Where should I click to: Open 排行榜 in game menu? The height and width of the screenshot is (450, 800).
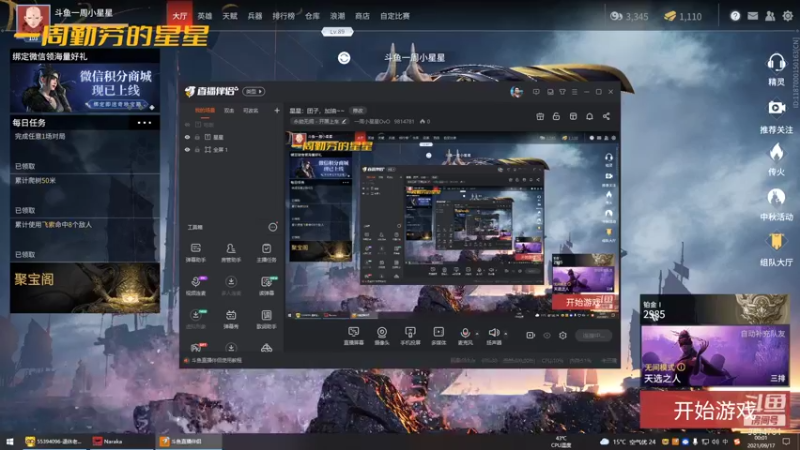(x=284, y=16)
